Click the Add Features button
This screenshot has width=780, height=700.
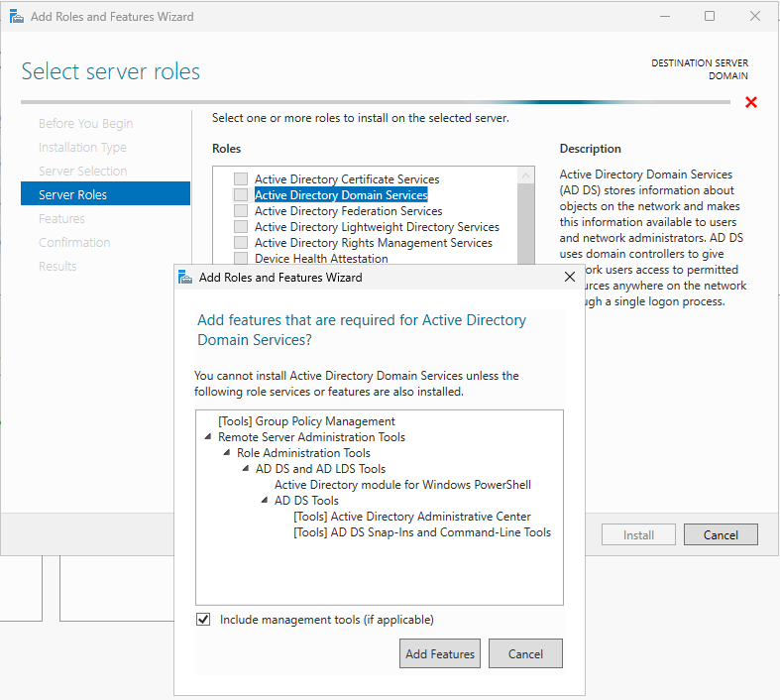(440, 654)
